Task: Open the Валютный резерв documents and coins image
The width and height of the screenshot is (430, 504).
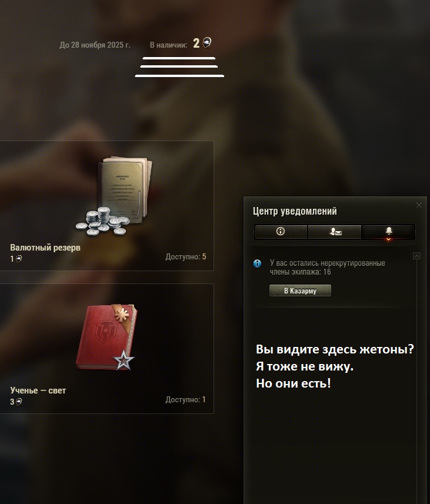Action: click(115, 196)
